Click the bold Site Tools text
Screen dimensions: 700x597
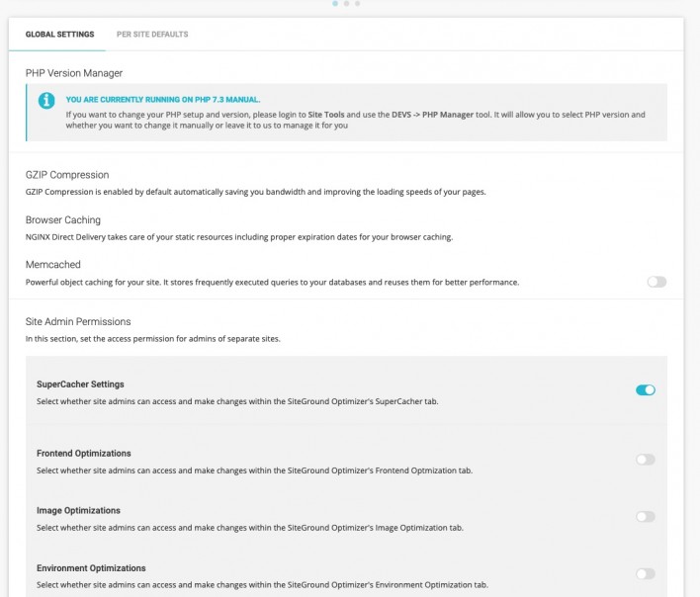(326, 115)
